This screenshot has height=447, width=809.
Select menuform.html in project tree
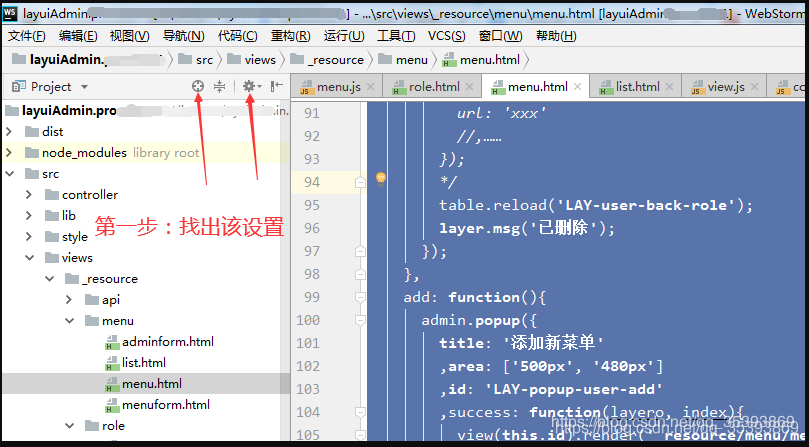point(157,405)
